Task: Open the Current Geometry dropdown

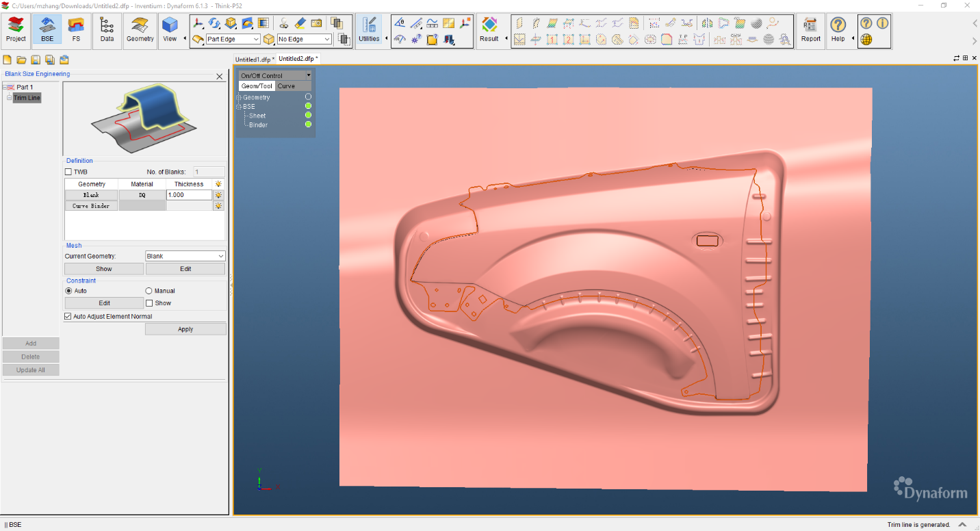Action: click(x=220, y=256)
